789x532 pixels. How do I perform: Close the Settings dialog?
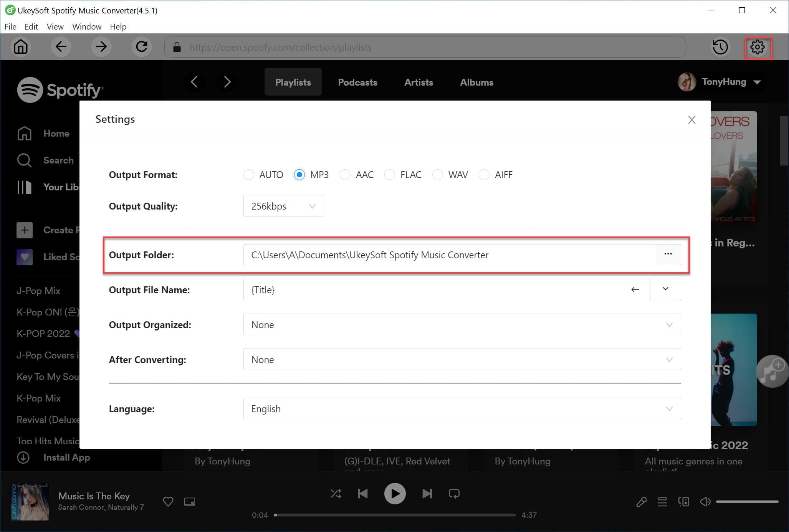(691, 119)
